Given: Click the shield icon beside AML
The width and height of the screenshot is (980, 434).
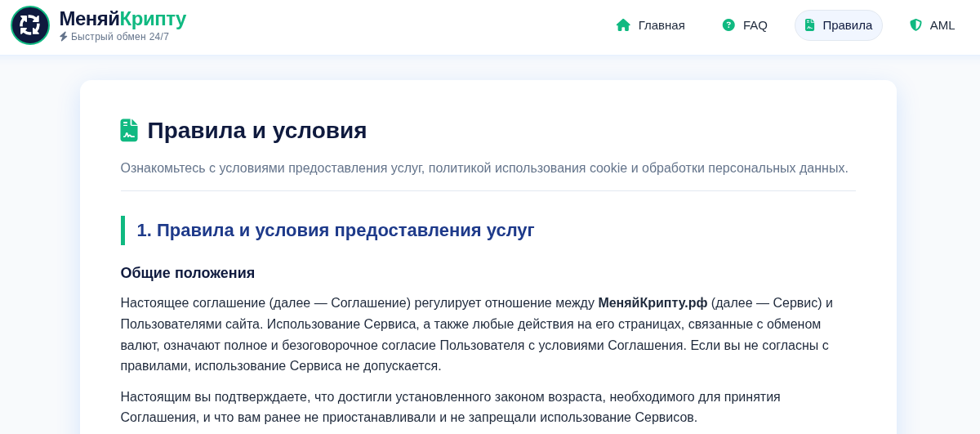Looking at the screenshot, I should [x=915, y=25].
